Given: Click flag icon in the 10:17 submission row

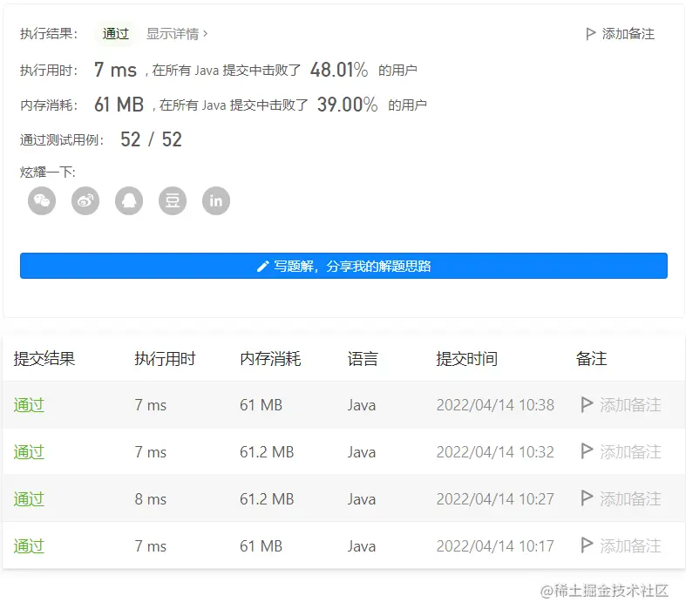Looking at the screenshot, I should click(x=587, y=545).
